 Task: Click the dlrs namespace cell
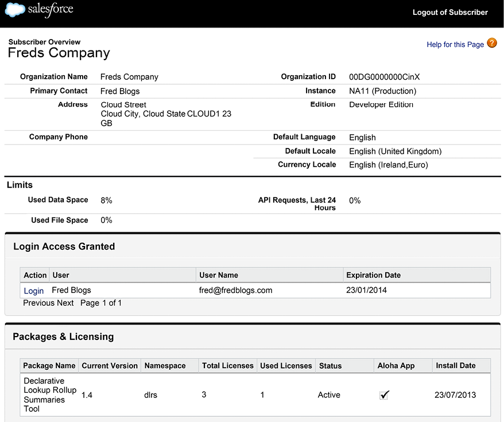coord(150,394)
